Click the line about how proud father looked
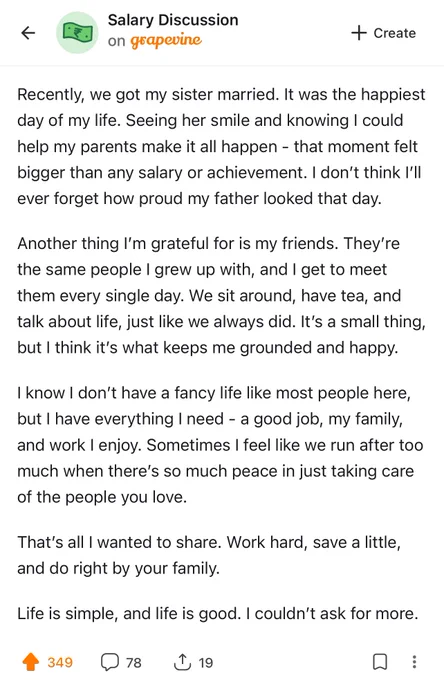 tap(199, 199)
